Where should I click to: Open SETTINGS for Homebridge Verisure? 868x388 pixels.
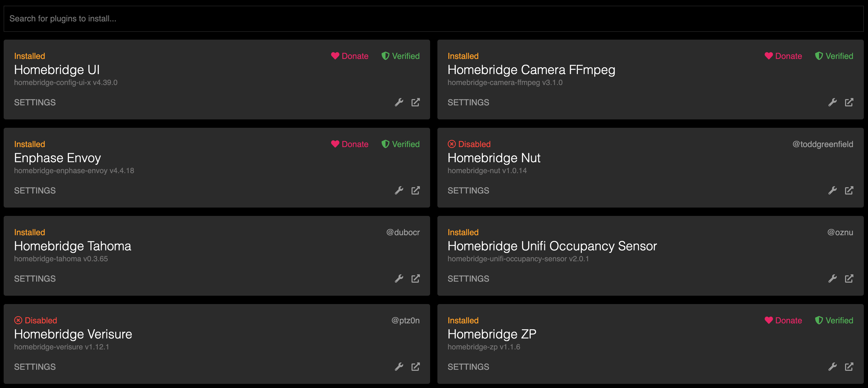pos(35,367)
